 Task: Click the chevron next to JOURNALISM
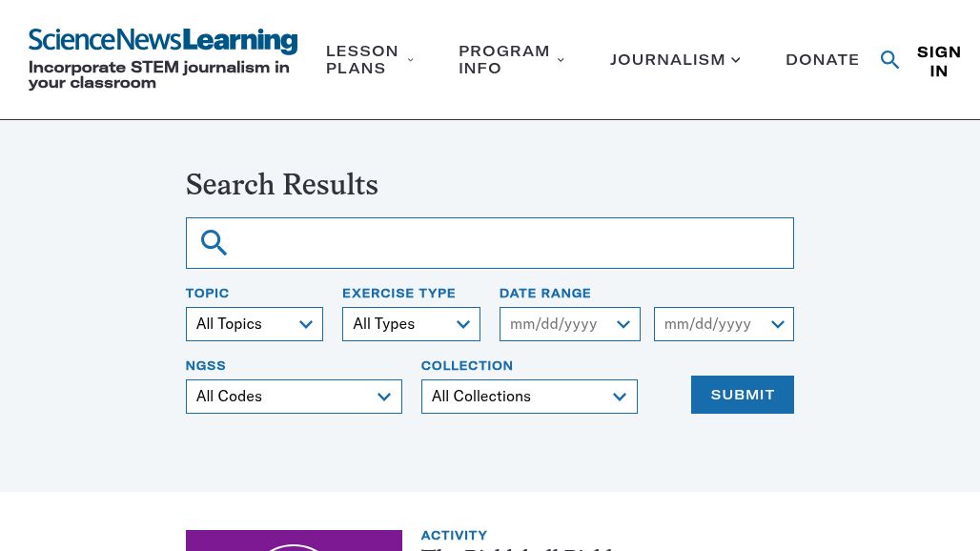(x=736, y=59)
